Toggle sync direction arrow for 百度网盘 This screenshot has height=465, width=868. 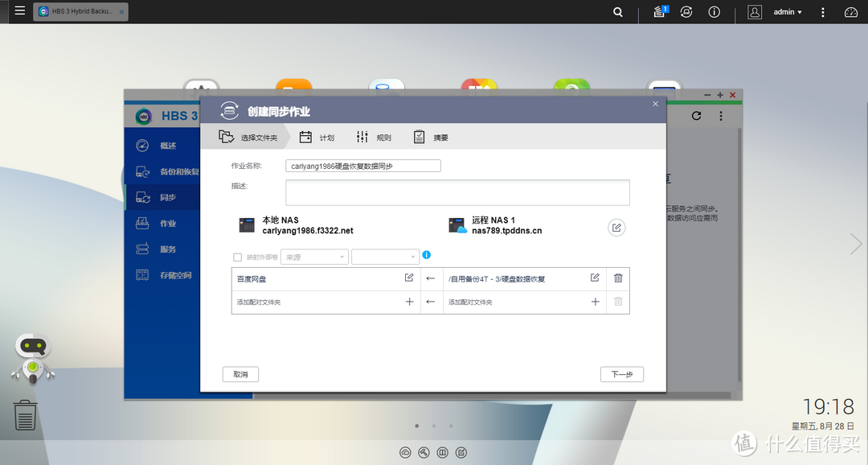[x=430, y=278]
